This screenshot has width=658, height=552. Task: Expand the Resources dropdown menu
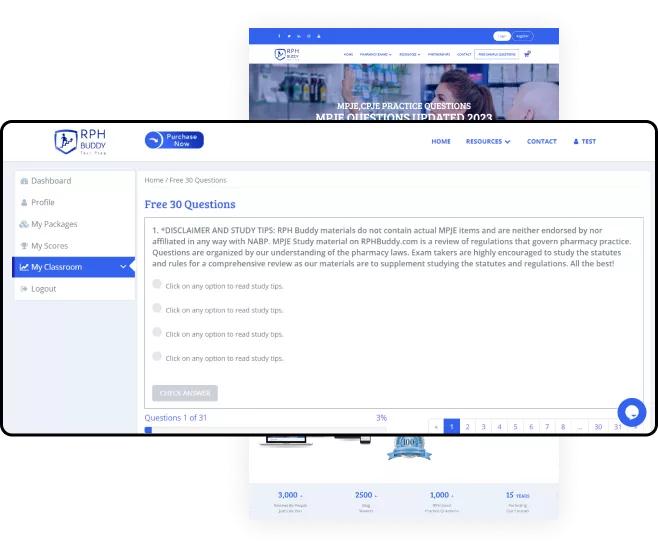488,142
